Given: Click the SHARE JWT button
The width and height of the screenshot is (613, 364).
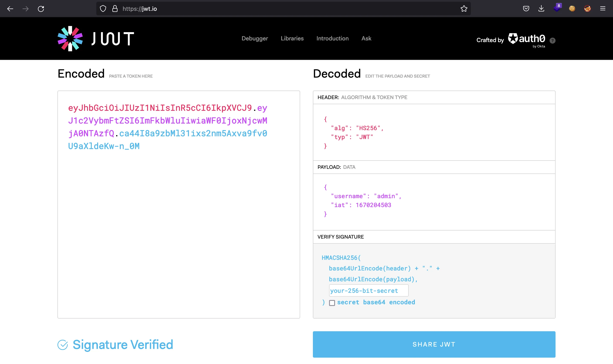Looking at the screenshot, I should click(434, 344).
